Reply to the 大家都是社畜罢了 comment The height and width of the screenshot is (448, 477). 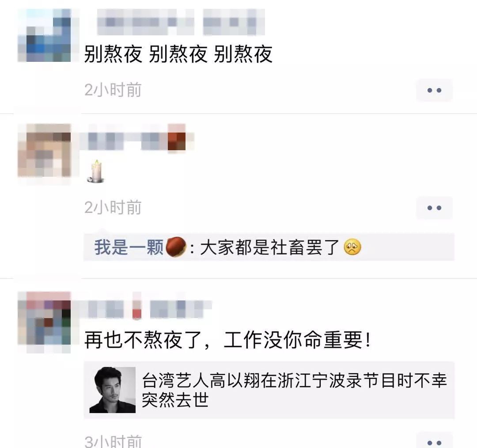(x=269, y=247)
